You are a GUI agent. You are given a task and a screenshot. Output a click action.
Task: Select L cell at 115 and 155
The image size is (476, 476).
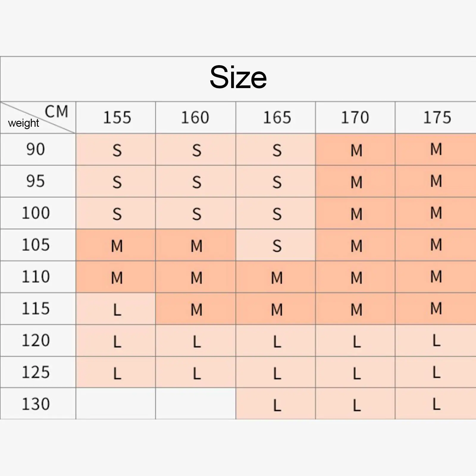(x=116, y=309)
